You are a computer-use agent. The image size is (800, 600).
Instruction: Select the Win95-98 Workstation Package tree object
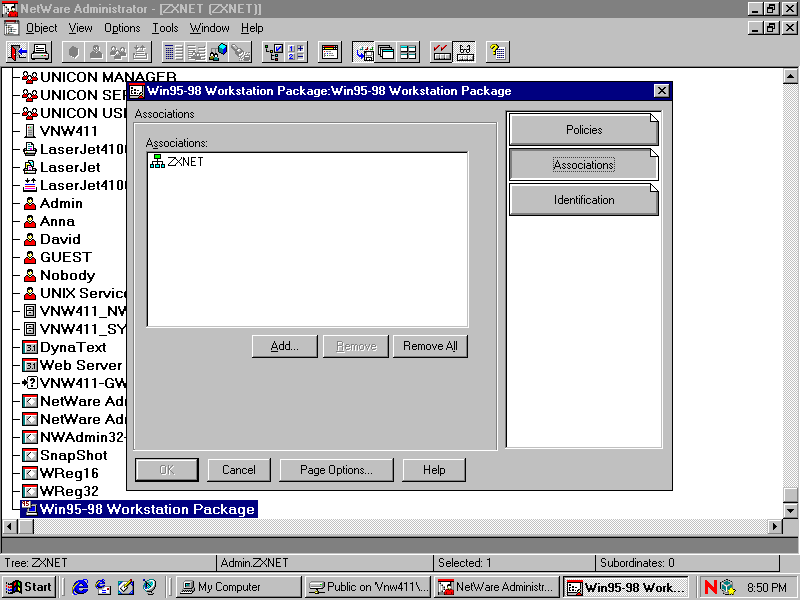coord(139,509)
